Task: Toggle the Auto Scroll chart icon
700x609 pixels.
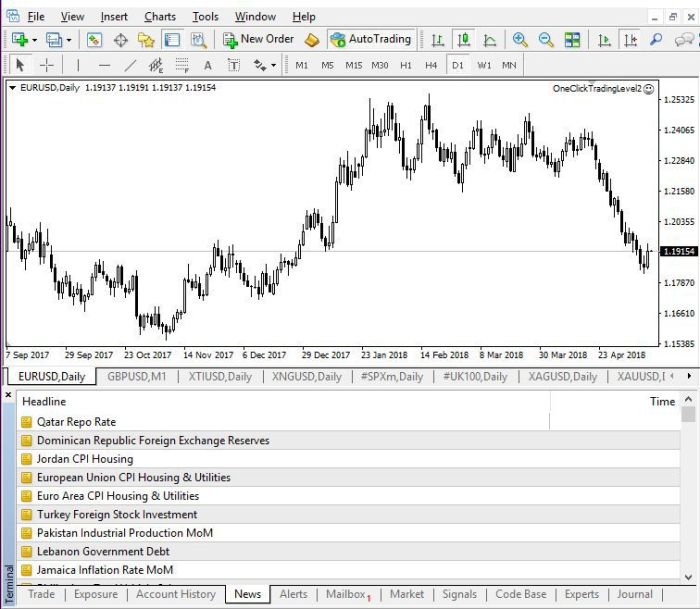Action: 604,40
